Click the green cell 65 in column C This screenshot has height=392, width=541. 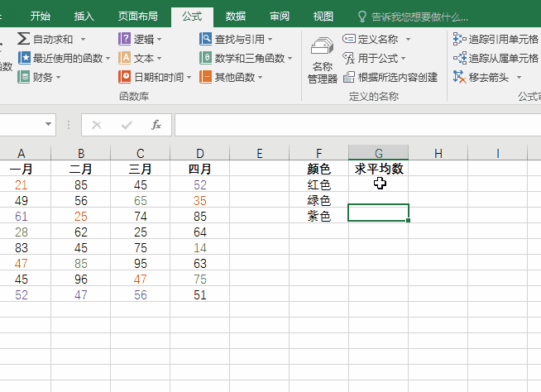[140, 200]
